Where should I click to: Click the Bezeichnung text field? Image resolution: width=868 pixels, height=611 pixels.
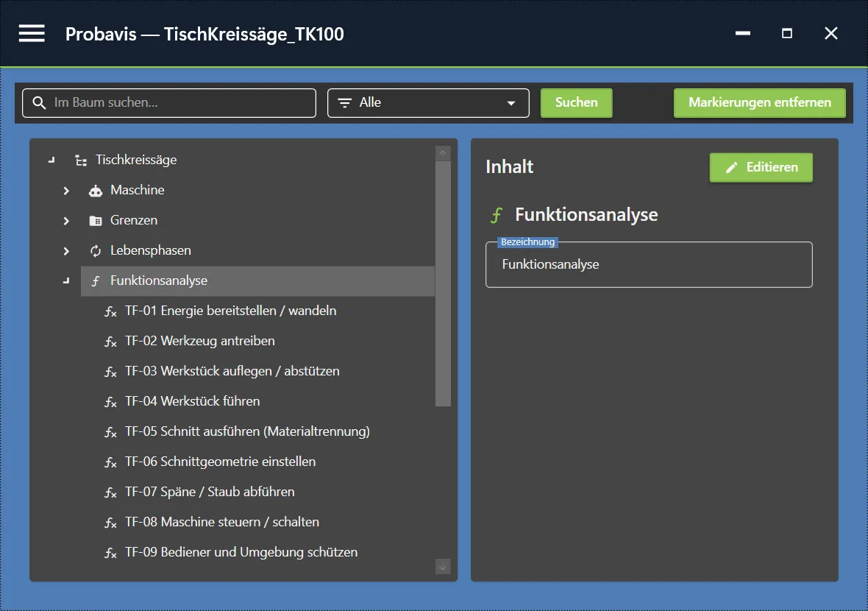pos(649,265)
